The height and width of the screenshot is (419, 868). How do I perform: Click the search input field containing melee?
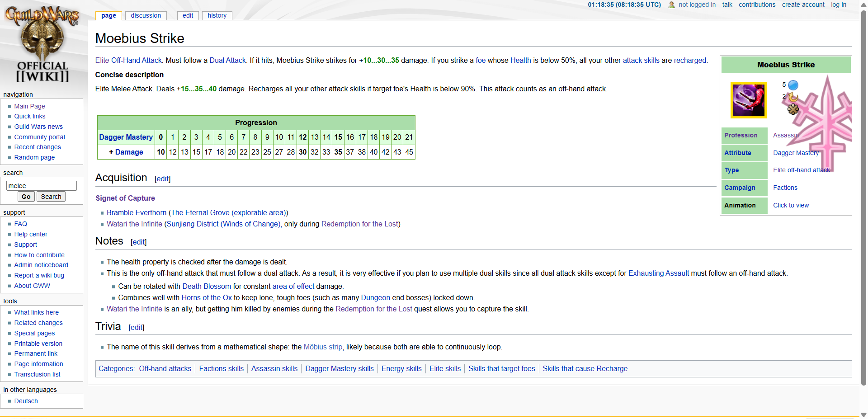click(42, 186)
